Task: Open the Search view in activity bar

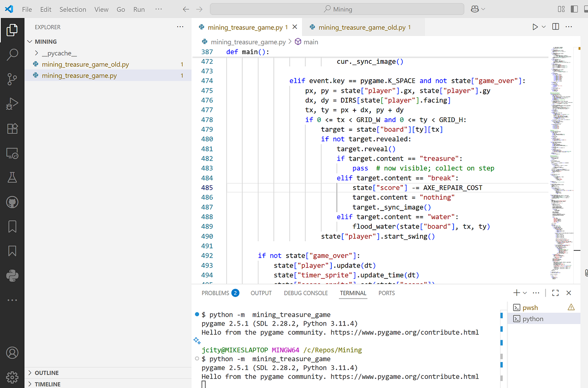Action: (13, 55)
